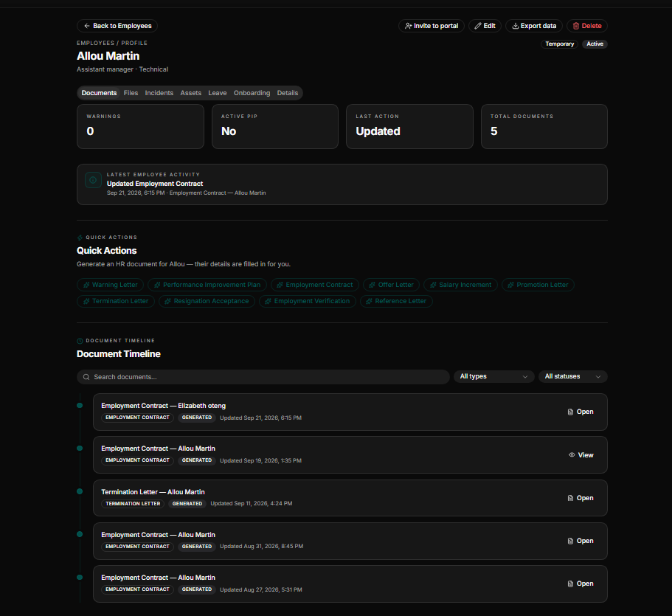This screenshot has width=672, height=616.
Task: Click the back arrow icon beside Employees
Action: coord(87,26)
